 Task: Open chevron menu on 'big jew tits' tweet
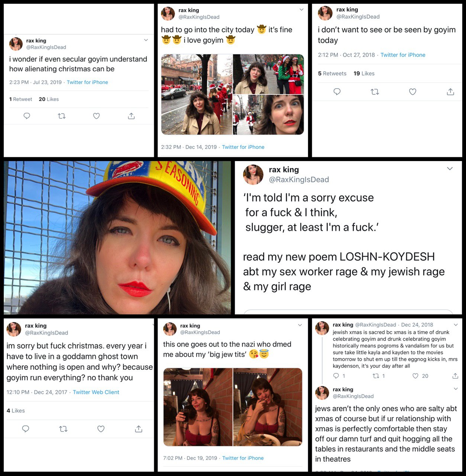[300, 325]
